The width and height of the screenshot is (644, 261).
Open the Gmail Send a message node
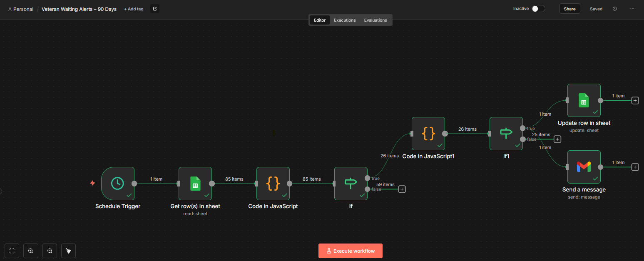(584, 167)
